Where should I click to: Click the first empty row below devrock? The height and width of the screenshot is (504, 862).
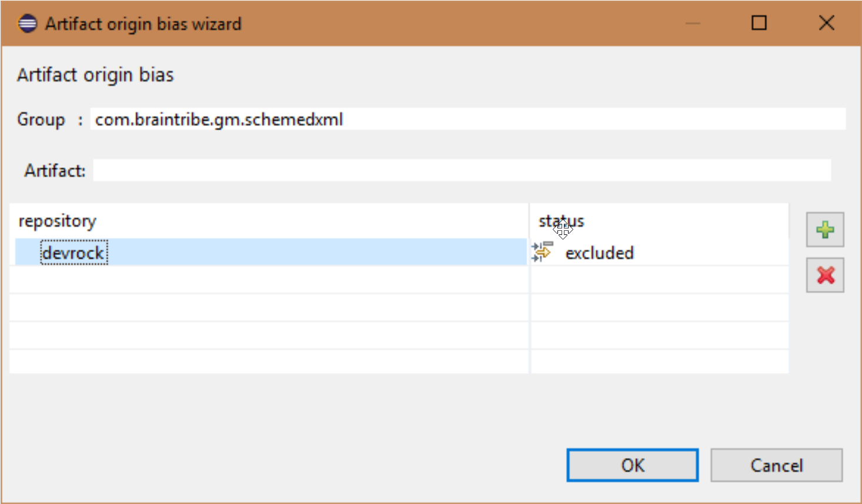pyautogui.click(x=269, y=280)
